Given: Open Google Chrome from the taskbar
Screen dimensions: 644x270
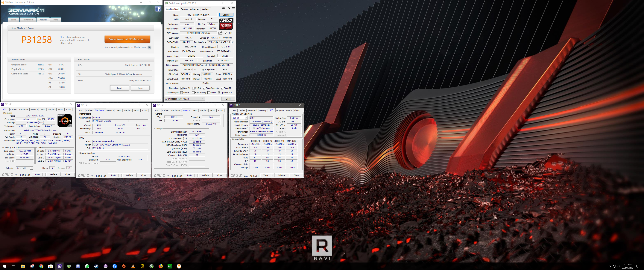Looking at the screenshot, I should (41, 266).
